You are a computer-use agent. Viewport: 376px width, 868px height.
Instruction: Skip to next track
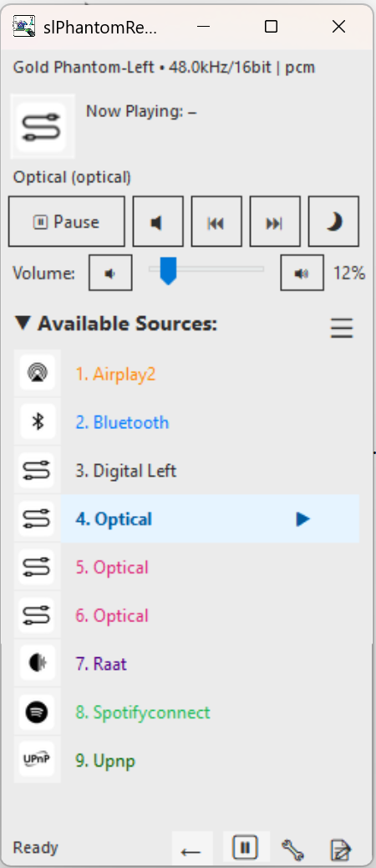(275, 222)
